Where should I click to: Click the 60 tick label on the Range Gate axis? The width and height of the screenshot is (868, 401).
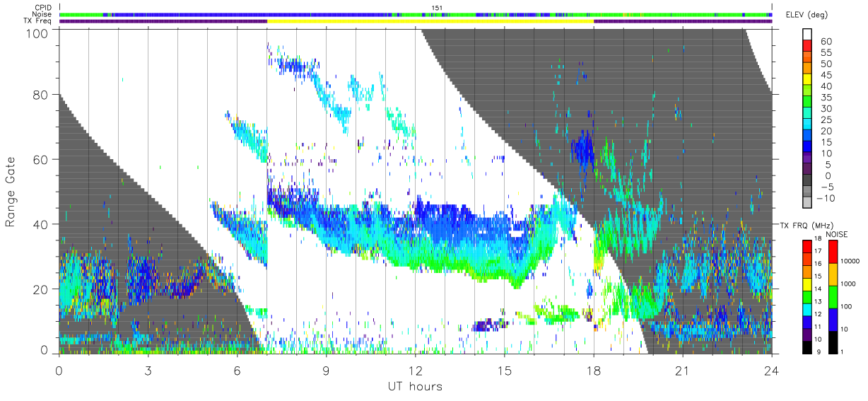tap(42, 159)
